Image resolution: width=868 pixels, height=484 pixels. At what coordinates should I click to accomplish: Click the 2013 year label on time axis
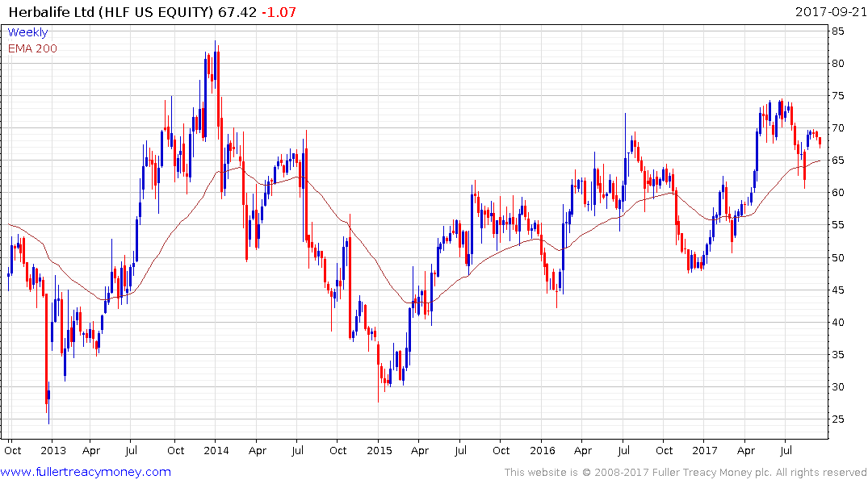point(53,450)
